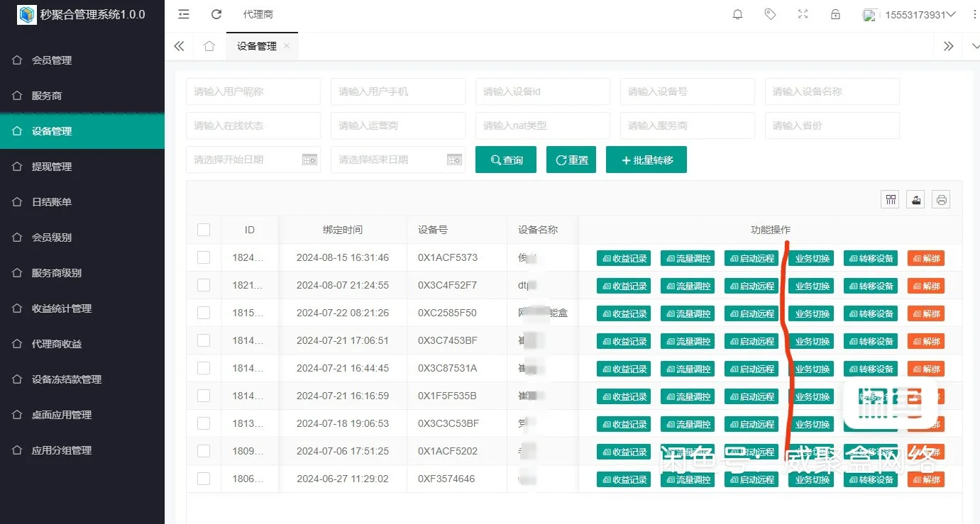Viewport: 980px width, 524px height.
Task: Go to the home tab icon
Action: coord(209,46)
